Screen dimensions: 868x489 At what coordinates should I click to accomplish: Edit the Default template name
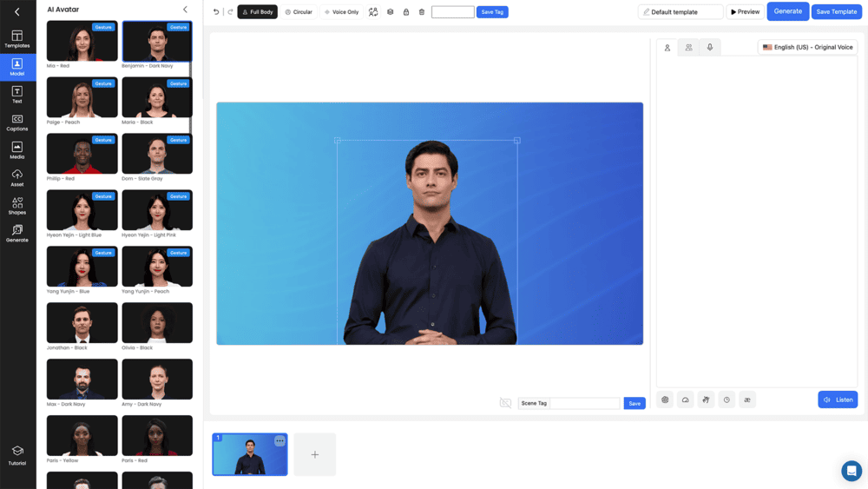click(681, 11)
